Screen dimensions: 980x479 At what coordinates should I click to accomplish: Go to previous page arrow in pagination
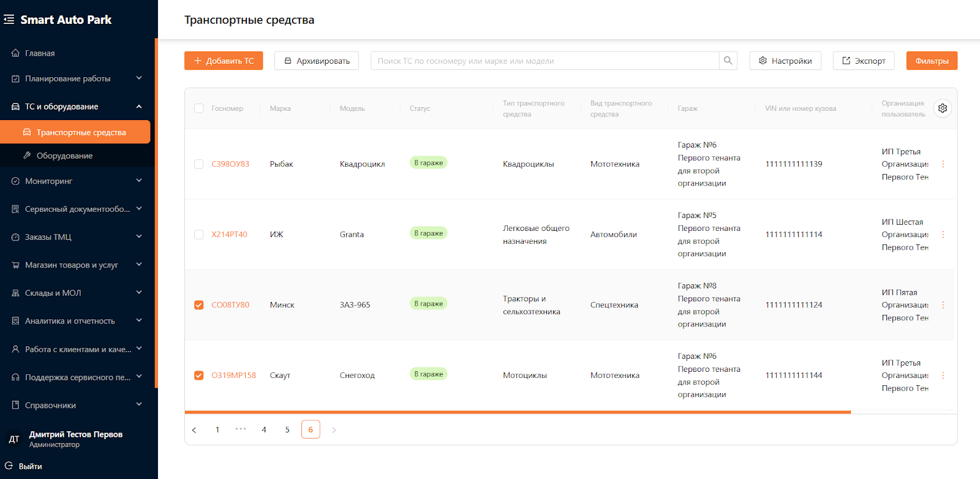click(x=194, y=430)
